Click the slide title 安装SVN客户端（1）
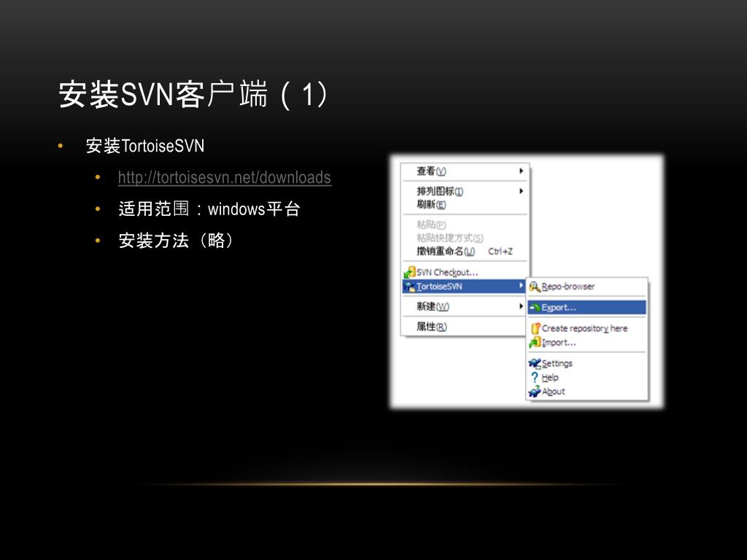 pyautogui.click(x=194, y=94)
